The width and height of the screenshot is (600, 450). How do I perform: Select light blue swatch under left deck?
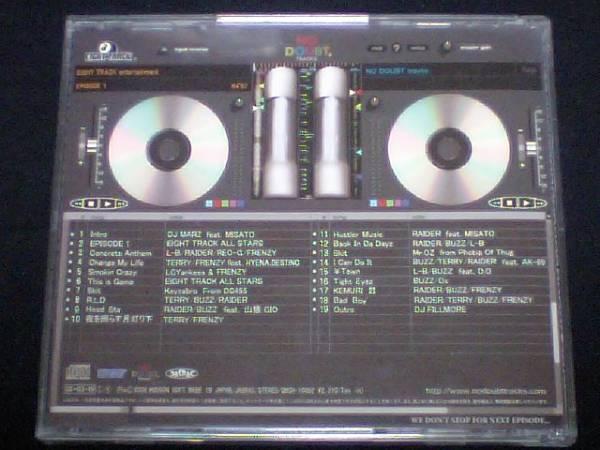209,204
